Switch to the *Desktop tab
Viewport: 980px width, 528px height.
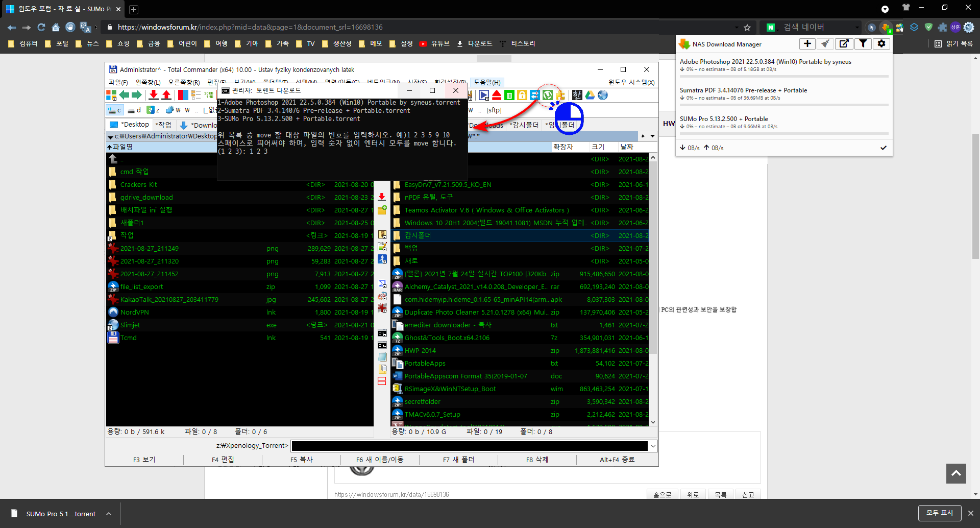[x=130, y=125]
